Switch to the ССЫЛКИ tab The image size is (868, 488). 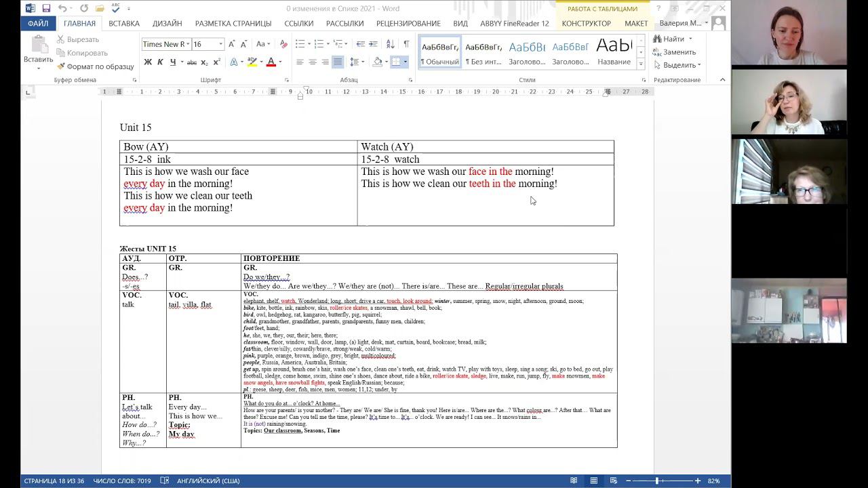click(298, 23)
